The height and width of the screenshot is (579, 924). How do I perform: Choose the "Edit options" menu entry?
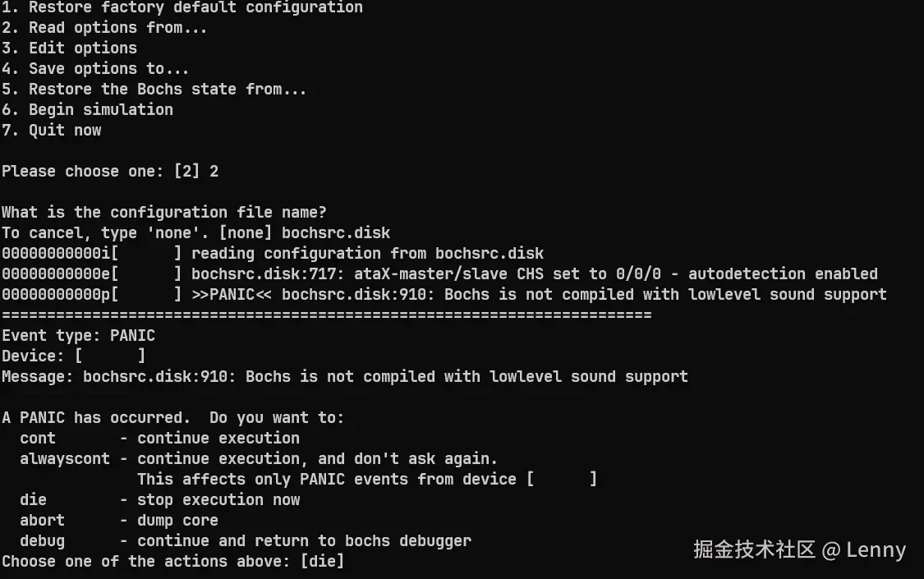coord(69,48)
